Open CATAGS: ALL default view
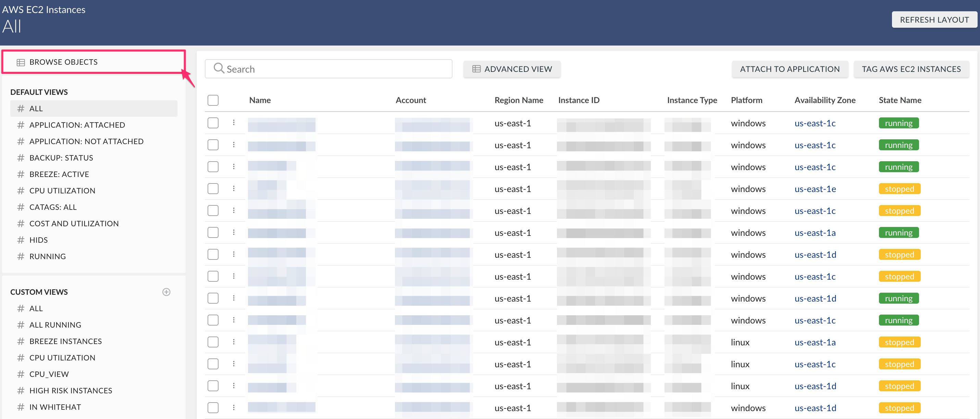The height and width of the screenshot is (419, 980). tap(53, 207)
